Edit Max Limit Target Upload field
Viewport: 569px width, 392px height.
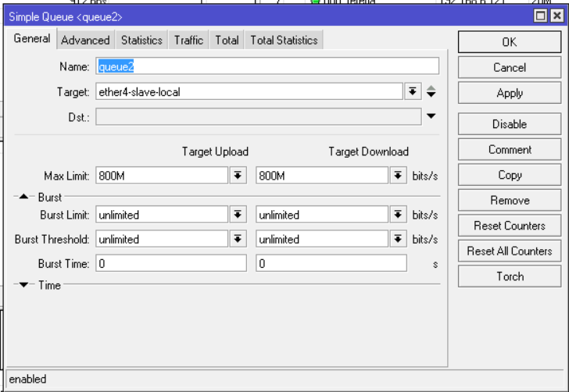click(x=162, y=176)
